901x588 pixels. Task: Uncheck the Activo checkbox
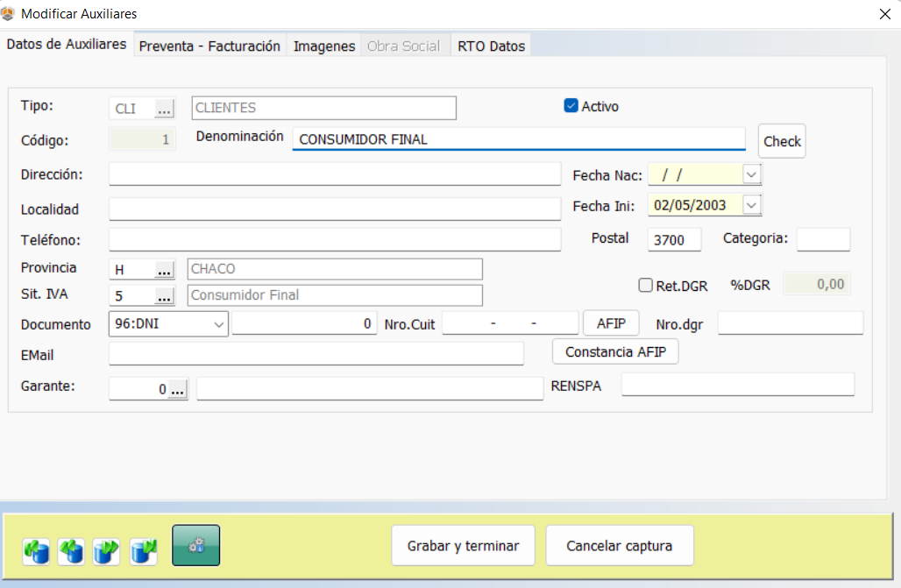coord(571,106)
